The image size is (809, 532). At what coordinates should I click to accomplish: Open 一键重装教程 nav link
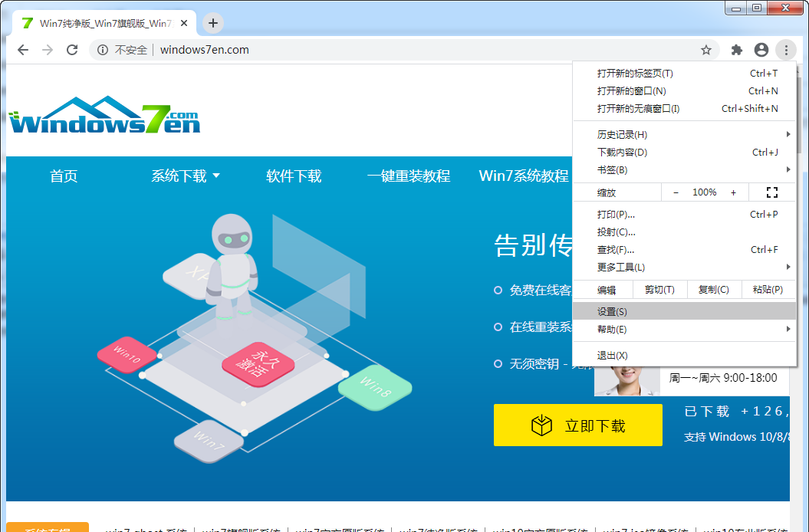click(x=409, y=176)
